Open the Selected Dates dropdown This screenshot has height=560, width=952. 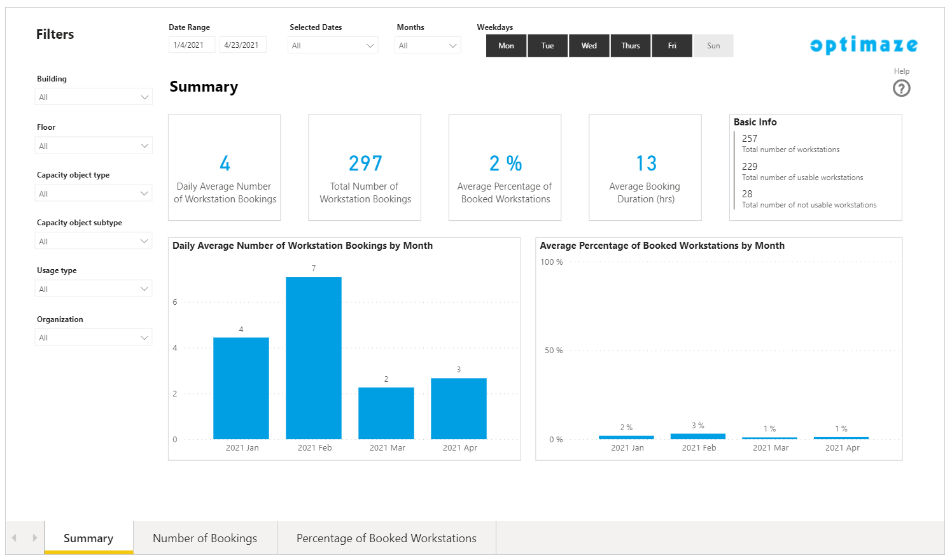click(x=333, y=46)
